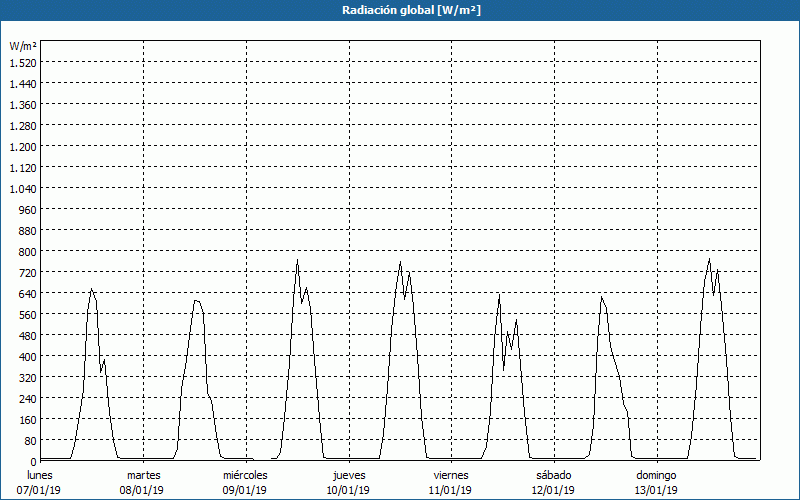
Task: Click Saturday's radiation peak on the curve
Action: click(602, 297)
